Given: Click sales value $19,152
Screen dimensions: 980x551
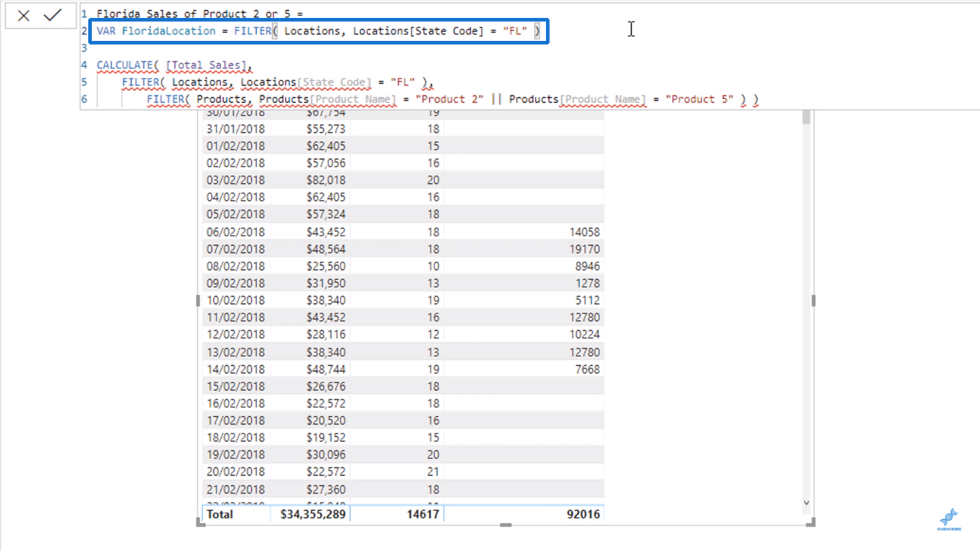Looking at the screenshot, I should [326, 438].
